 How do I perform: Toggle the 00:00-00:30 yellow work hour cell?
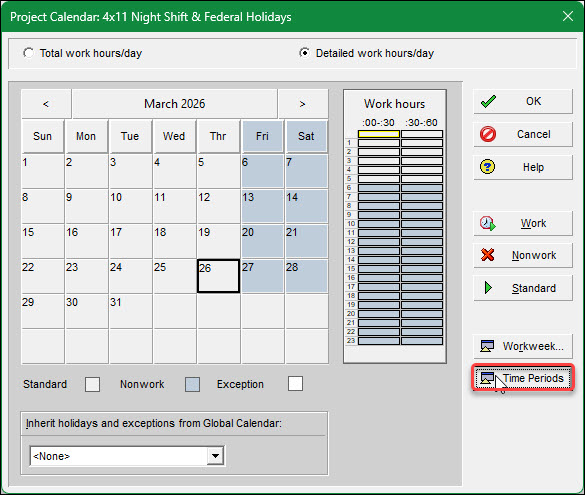tap(379, 134)
